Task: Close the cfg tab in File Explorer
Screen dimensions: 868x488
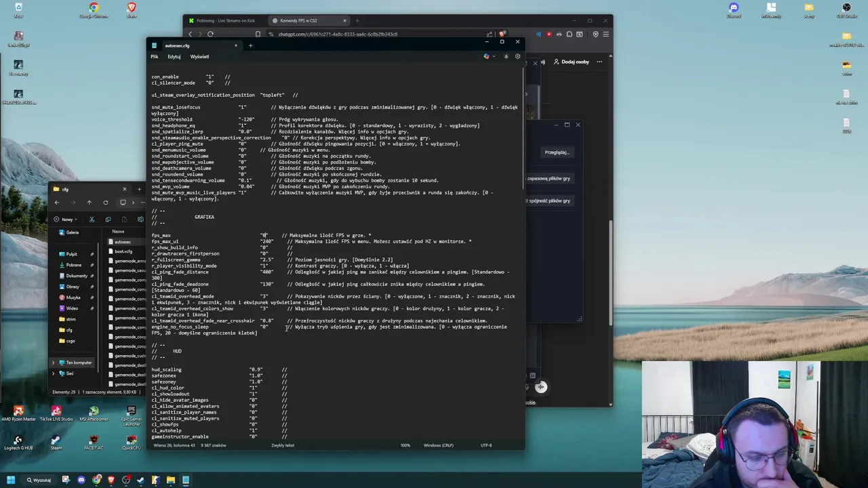Action: point(124,189)
